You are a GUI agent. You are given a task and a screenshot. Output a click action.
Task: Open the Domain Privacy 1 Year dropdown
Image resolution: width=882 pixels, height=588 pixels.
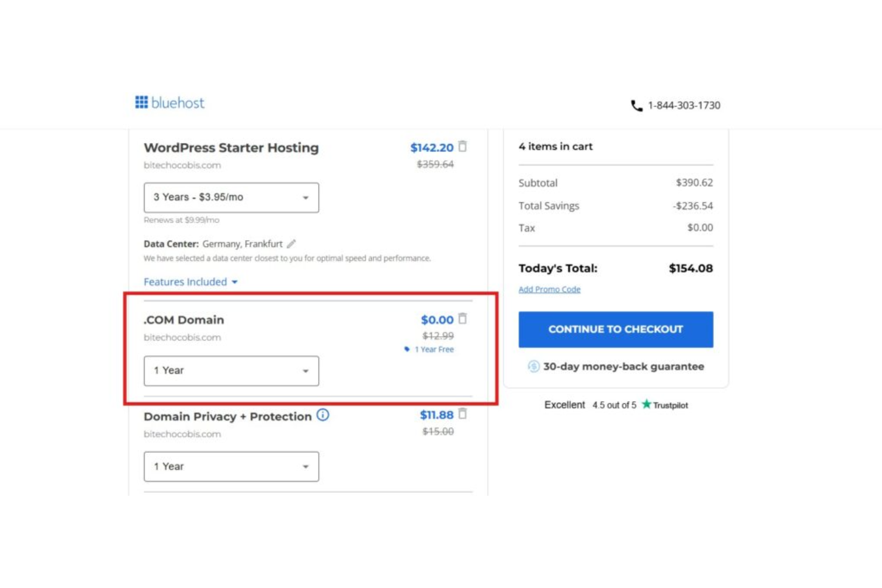(231, 466)
